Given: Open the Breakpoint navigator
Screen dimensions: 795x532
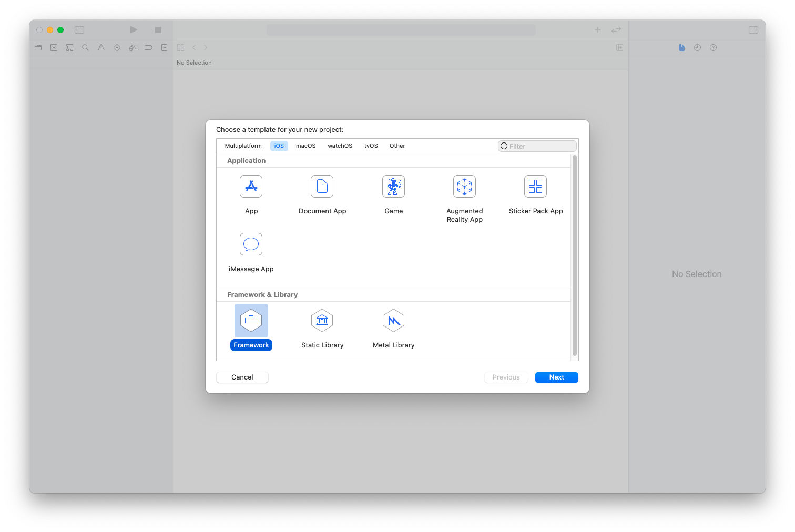Looking at the screenshot, I should 148,47.
